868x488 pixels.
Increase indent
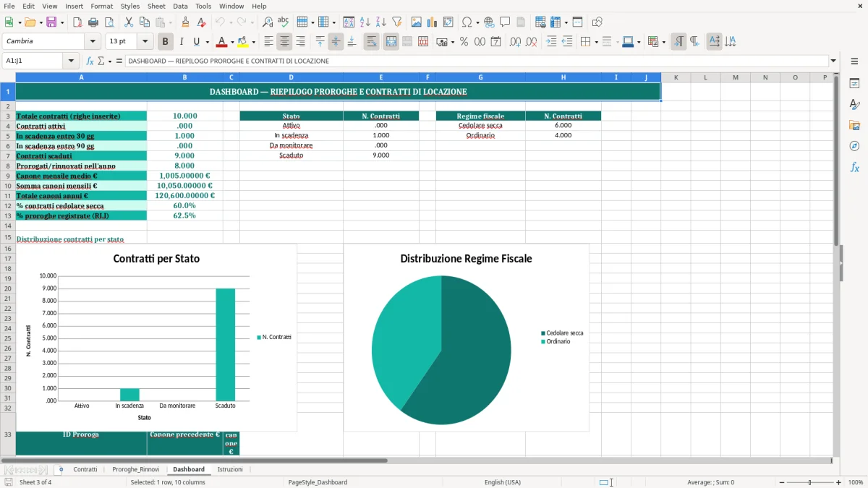(551, 42)
